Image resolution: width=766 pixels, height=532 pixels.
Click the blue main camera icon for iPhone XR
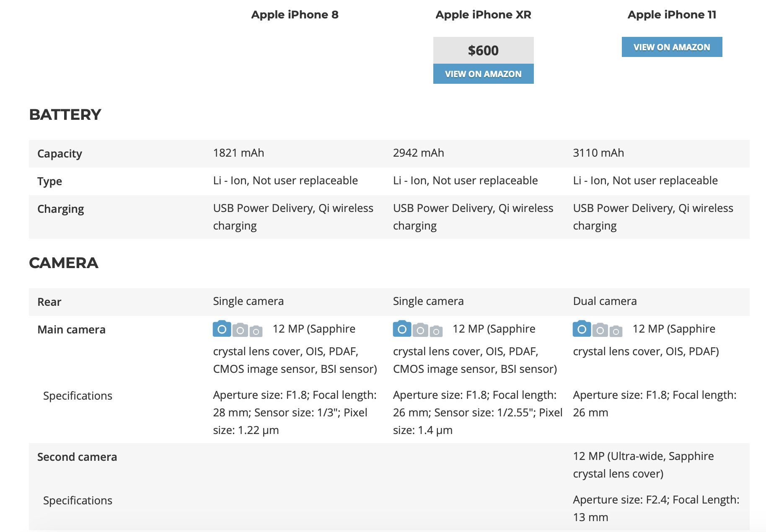402,329
